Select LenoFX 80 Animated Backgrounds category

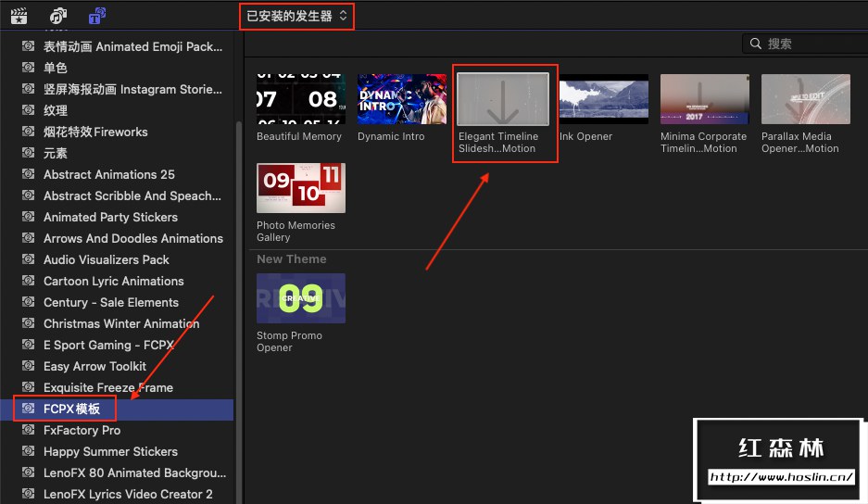[117, 473]
